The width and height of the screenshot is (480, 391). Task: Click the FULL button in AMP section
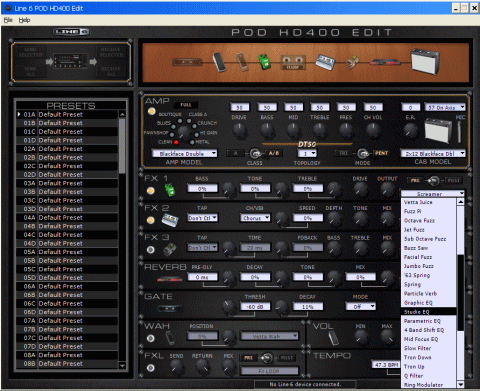(x=186, y=105)
